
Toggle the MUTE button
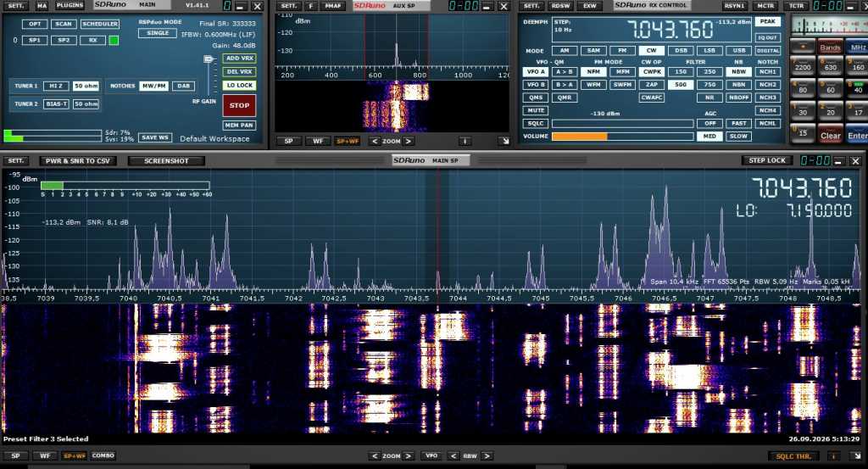[536, 110]
